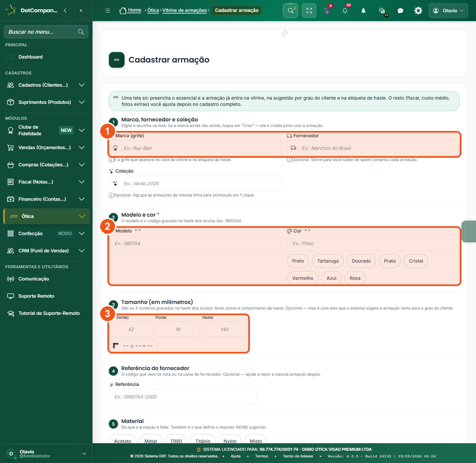Select the Vermelho color chip
Image resolution: width=476 pixels, height=463 pixels.
pos(303,278)
